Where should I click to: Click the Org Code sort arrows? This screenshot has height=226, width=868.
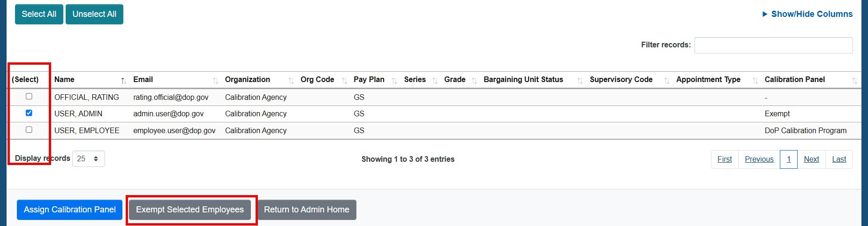tap(344, 81)
